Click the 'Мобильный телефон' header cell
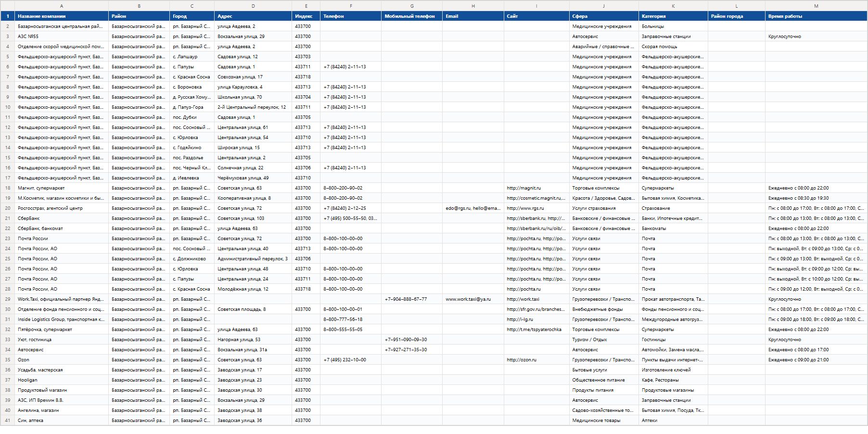This screenshot has height=434, width=868. pyautogui.click(x=412, y=16)
